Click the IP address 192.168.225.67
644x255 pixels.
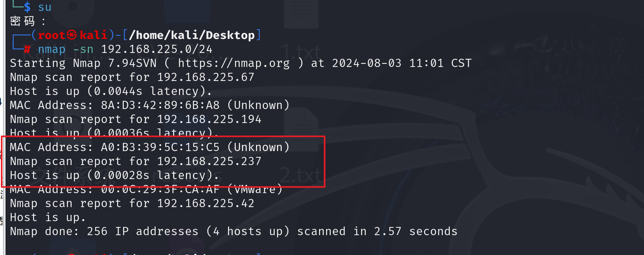click(x=206, y=77)
